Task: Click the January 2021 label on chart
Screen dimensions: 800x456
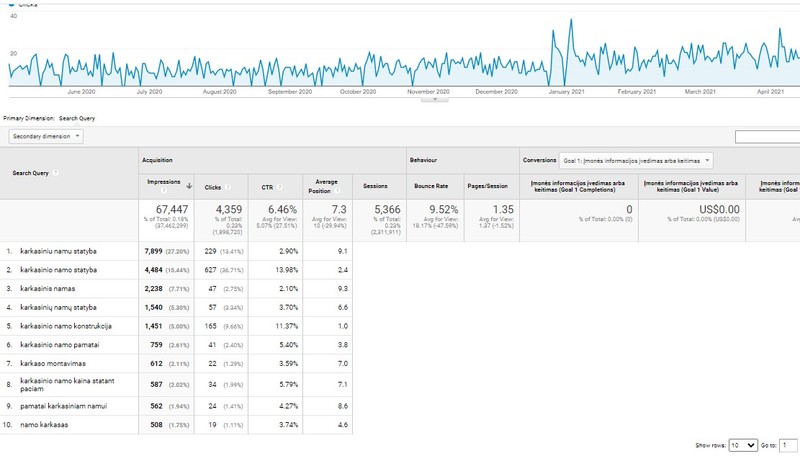Action: 566,92
